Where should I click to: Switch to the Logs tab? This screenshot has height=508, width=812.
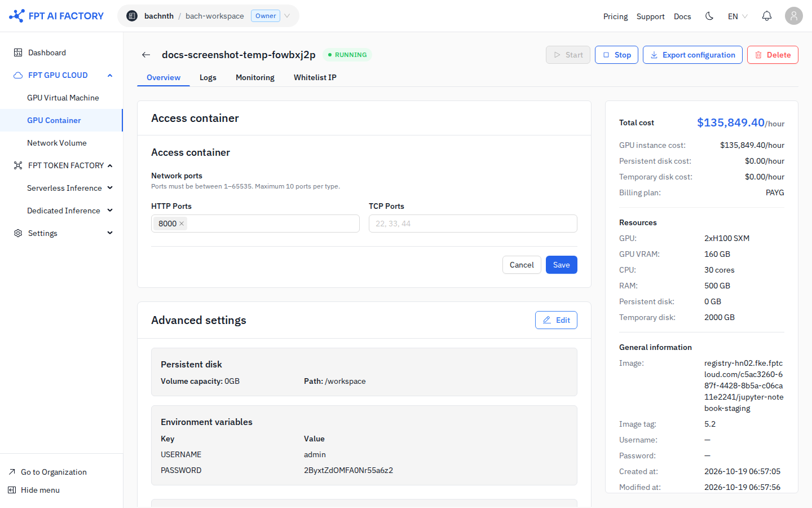click(208, 77)
